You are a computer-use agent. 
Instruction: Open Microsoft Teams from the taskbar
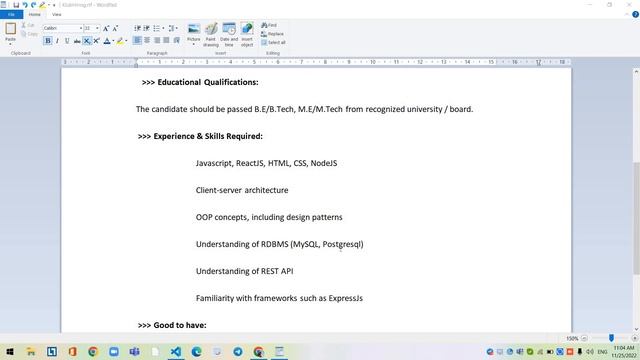pyautogui.click(x=134, y=351)
